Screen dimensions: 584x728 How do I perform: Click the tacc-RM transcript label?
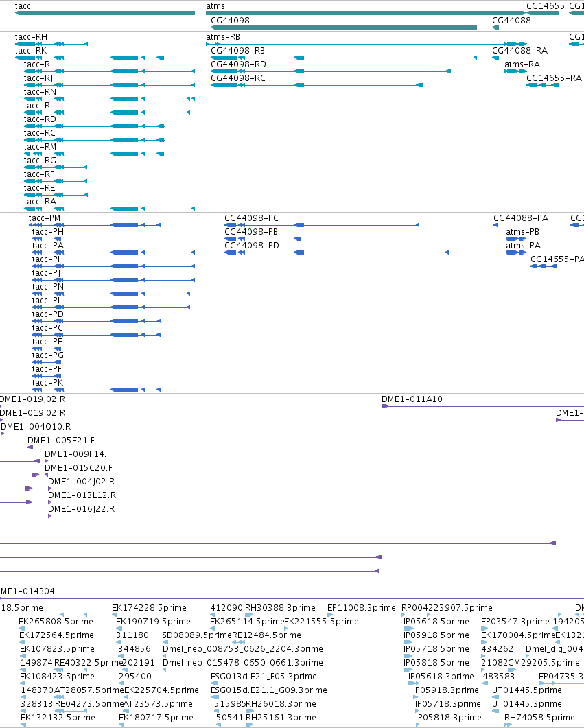40,147
